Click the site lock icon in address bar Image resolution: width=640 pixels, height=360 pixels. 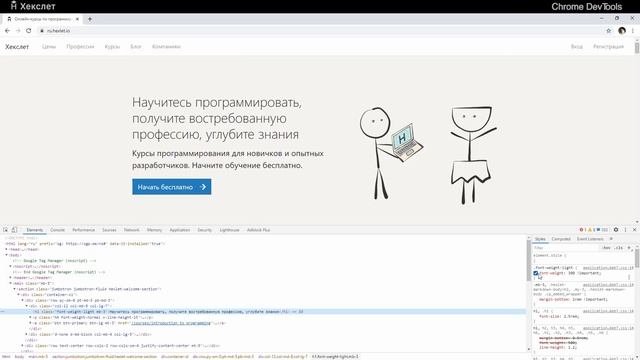click(x=42, y=31)
